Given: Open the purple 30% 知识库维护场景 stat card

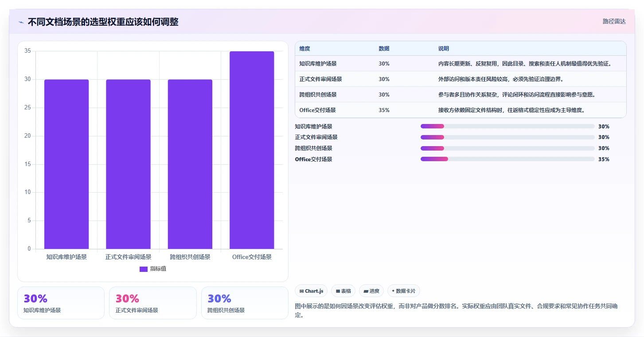Looking at the screenshot, I should coord(61,303).
